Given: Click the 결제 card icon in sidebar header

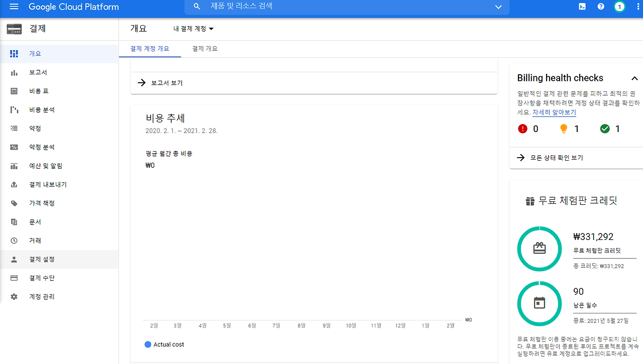Looking at the screenshot, I should pos(14,29).
